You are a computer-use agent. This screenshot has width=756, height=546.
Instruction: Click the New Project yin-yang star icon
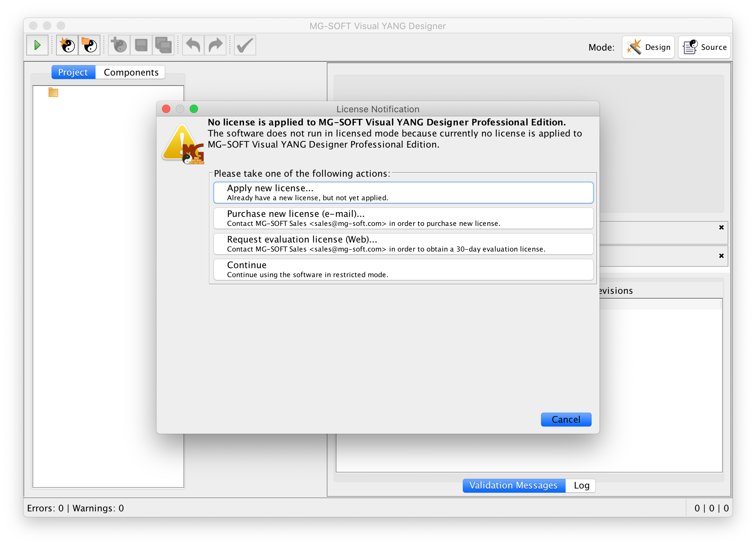67,45
